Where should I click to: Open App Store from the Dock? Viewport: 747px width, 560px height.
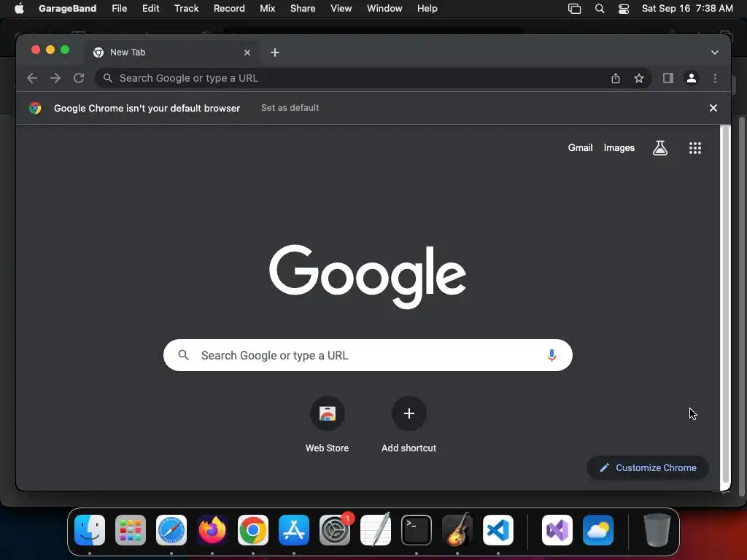tap(294, 530)
